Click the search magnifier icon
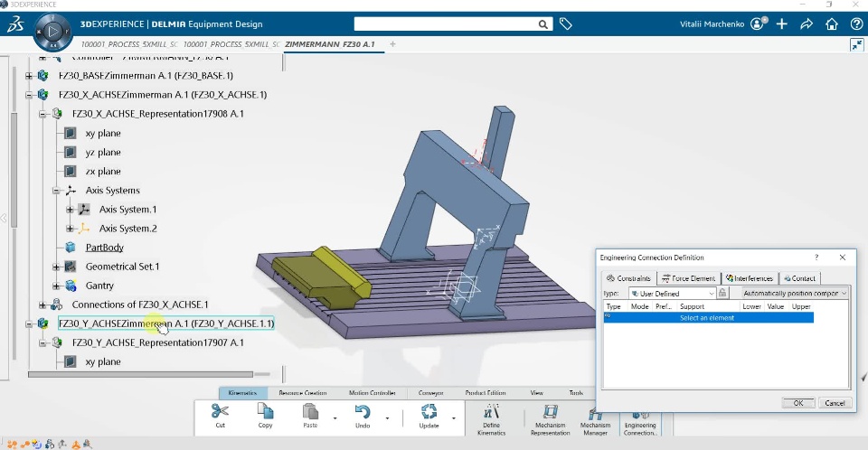The width and height of the screenshot is (868, 450). [543, 24]
